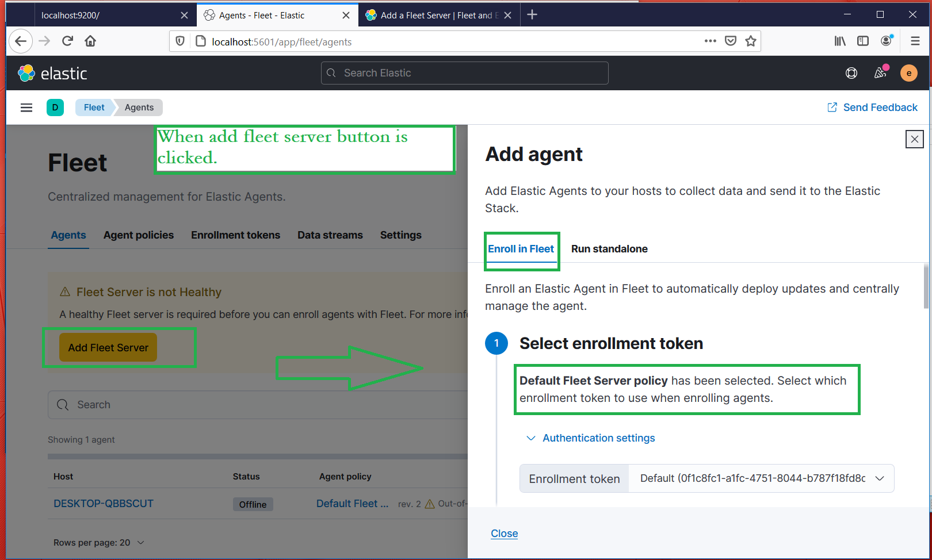Open the Firefox library icon
This screenshot has height=560, width=932.
(x=839, y=41)
